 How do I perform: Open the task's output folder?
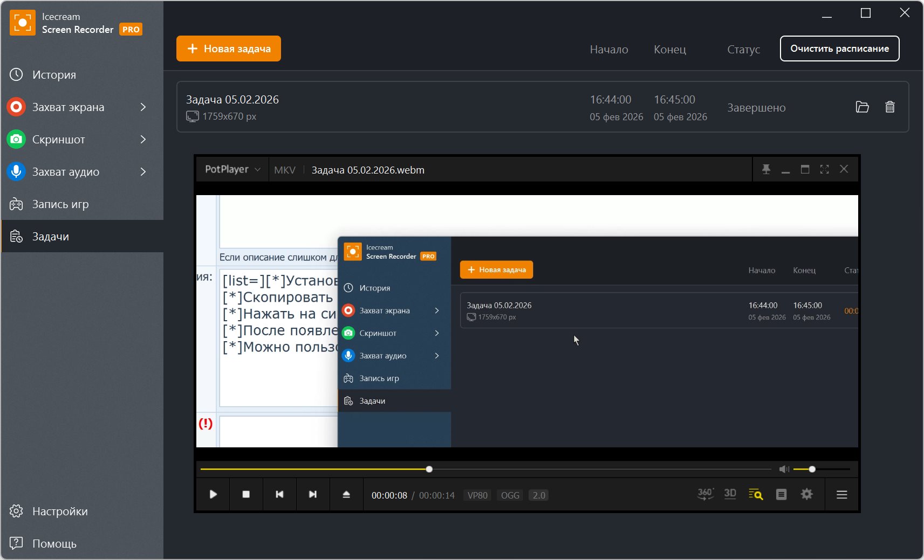(x=862, y=107)
